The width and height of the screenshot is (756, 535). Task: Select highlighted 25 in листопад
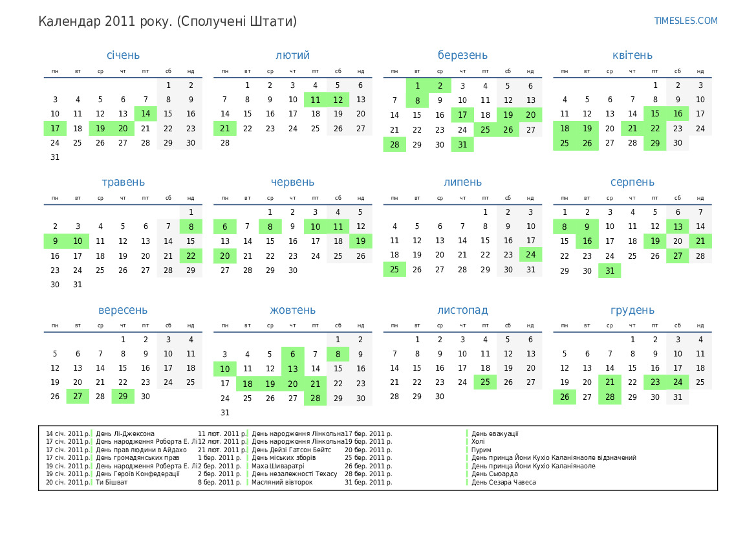pyautogui.click(x=485, y=382)
